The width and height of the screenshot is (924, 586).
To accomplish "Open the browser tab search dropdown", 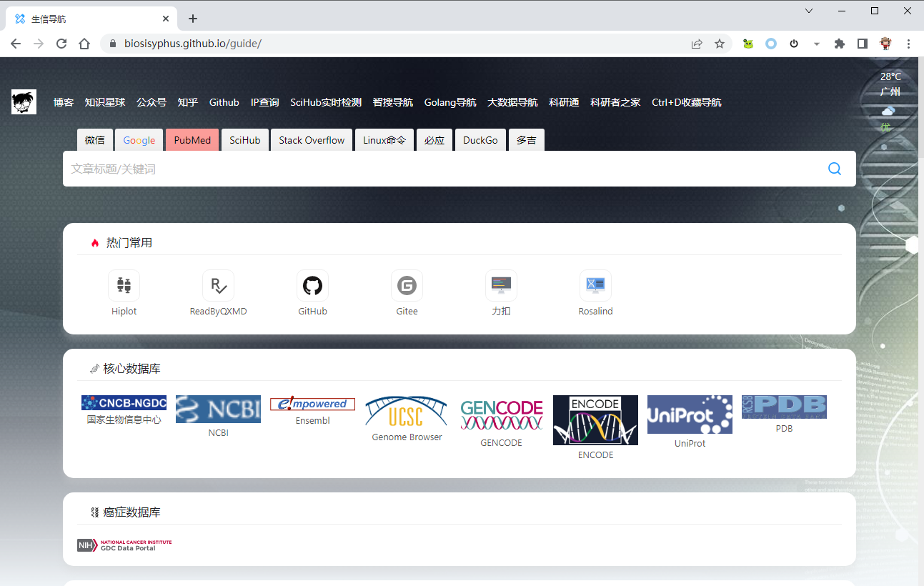I will click(x=808, y=11).
